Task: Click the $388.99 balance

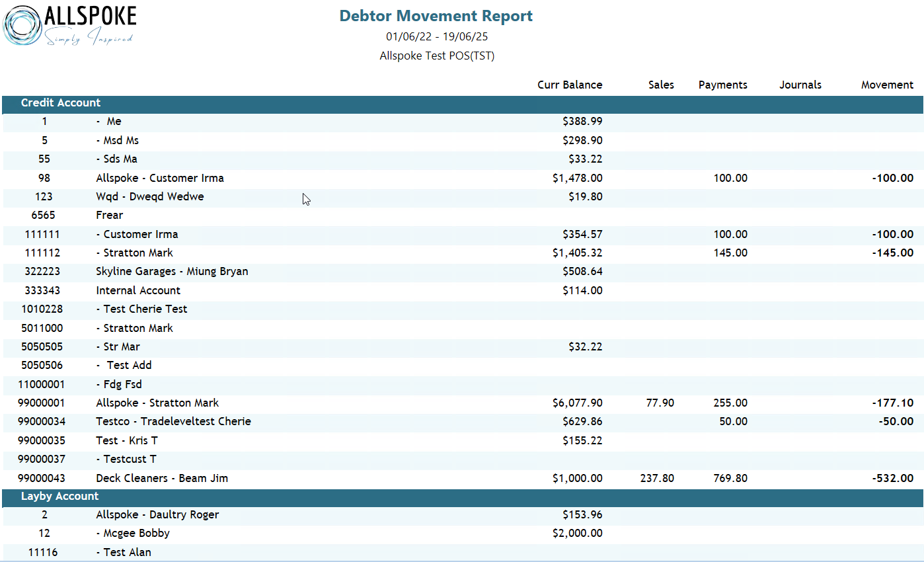Action: (582, 122)
